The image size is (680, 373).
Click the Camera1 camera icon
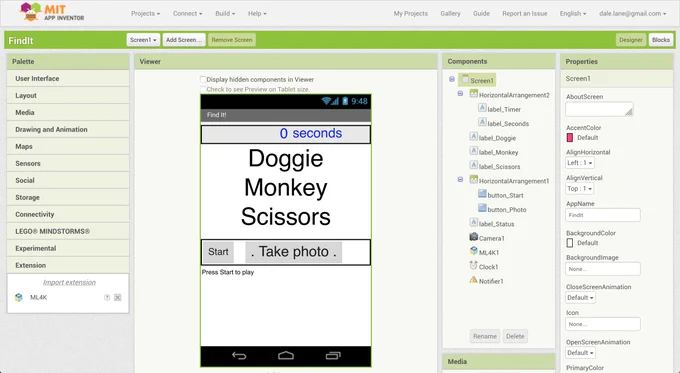click(x=474, y=237)
